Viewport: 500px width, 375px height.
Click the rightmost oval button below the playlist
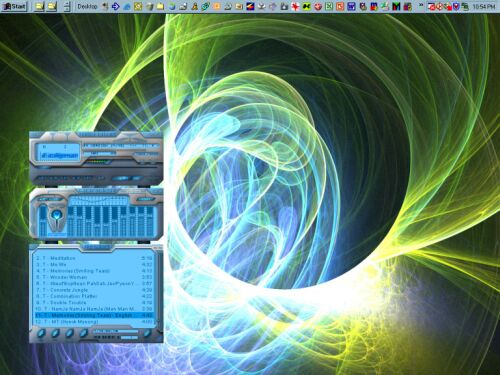click(x=147, y=333)
